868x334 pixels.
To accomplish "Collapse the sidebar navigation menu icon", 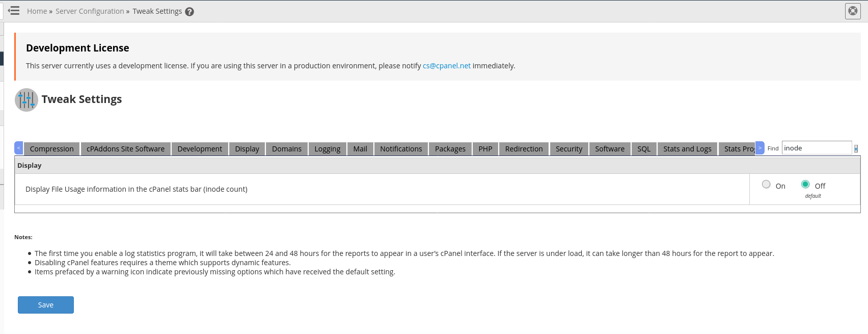I will point(14,11).
